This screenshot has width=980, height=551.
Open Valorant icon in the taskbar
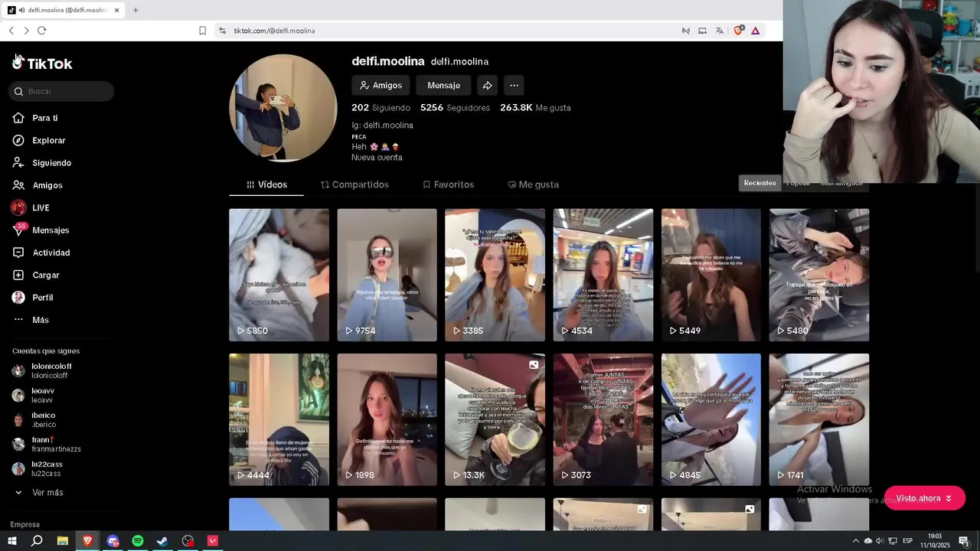point(213,541)
